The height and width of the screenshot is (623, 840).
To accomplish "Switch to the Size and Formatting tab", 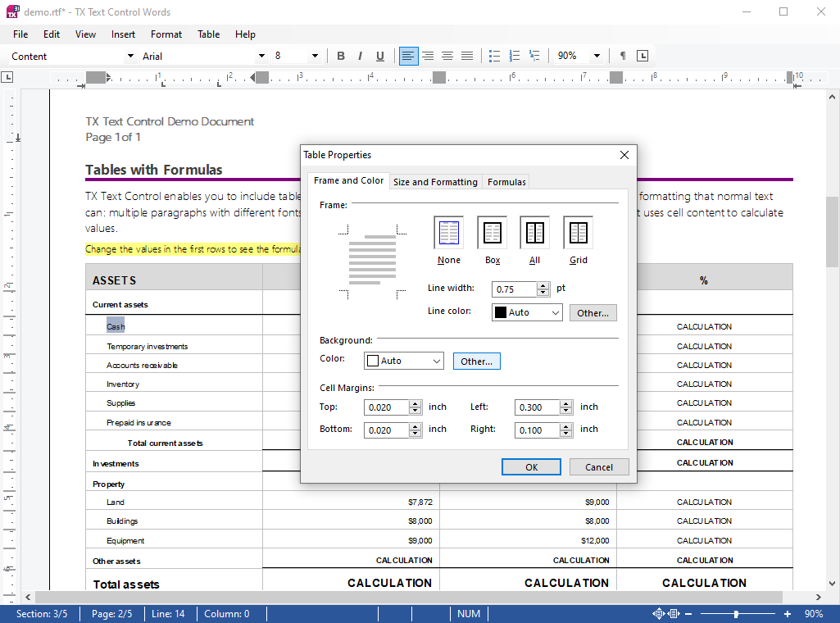I will (x=435, y=182).
